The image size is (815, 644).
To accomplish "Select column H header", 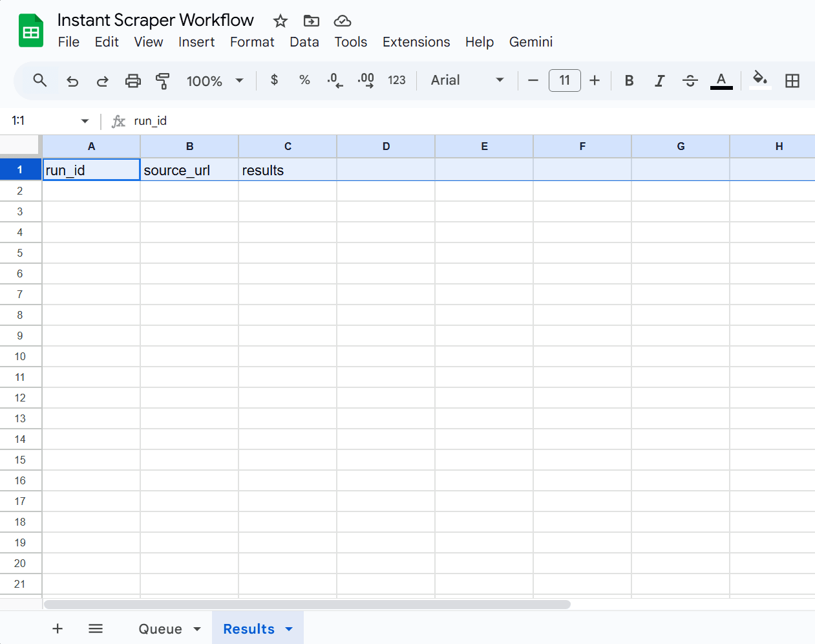I will [772, 147].
